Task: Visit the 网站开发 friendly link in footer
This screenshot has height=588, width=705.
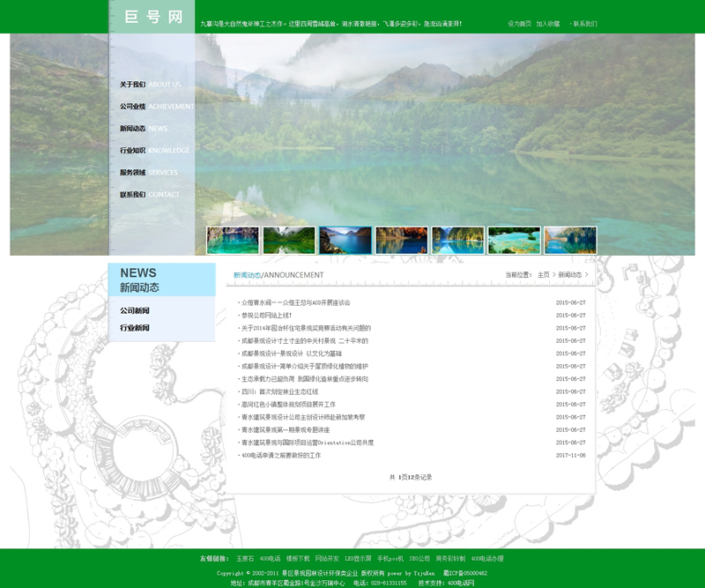Action: point(327,559)
